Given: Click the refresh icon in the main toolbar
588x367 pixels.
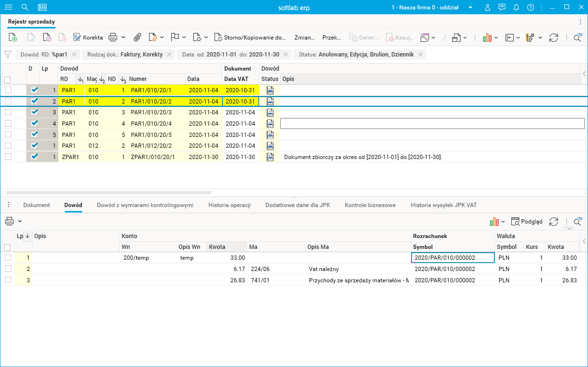Looking at the screenshot, I should coord(554,38).
